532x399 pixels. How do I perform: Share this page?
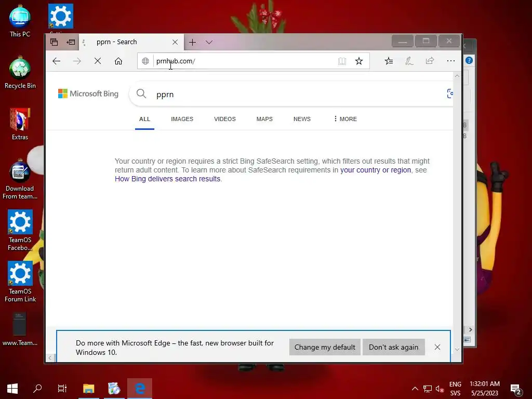430,61
